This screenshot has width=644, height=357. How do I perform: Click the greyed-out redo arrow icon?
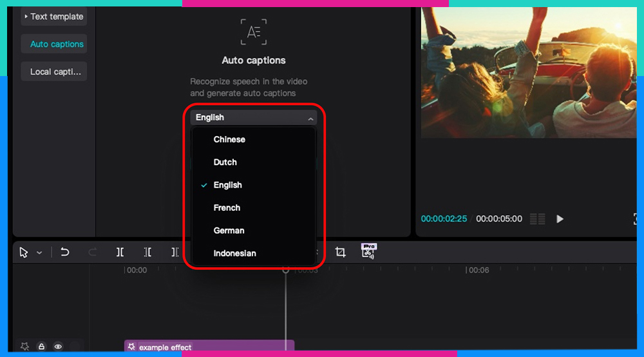[93, 253]
